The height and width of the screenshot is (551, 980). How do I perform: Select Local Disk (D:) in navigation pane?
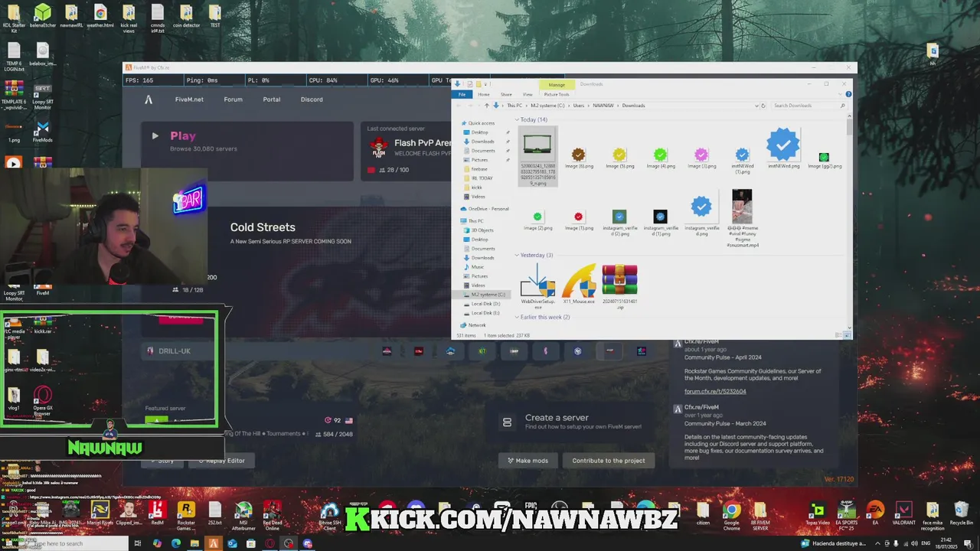point(485,304)
